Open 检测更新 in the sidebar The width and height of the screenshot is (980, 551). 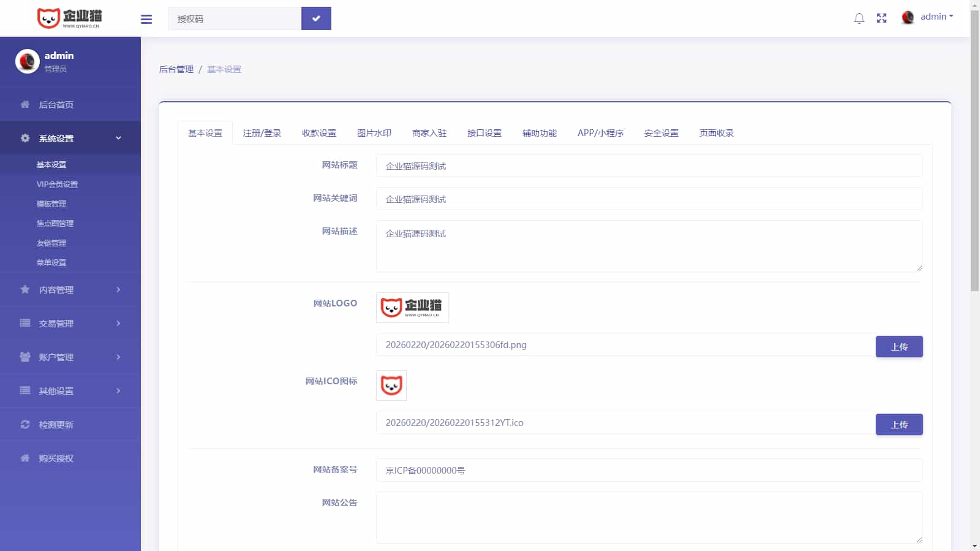click(56, 425)
